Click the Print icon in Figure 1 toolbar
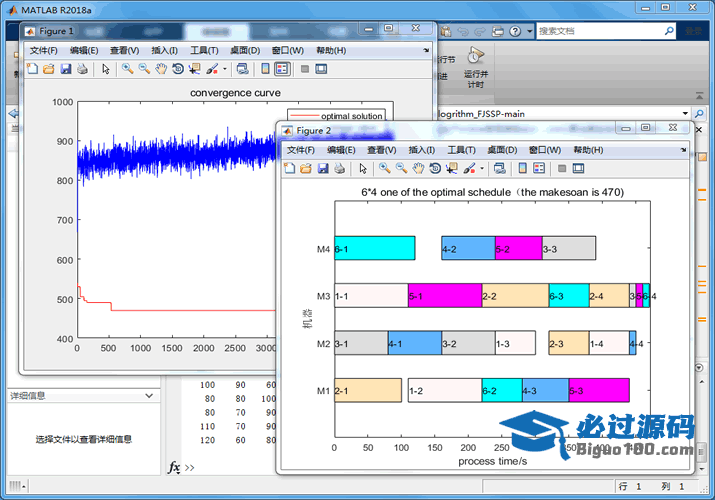The width and height of the screenshot is (715, 500). tap(82, 69)
